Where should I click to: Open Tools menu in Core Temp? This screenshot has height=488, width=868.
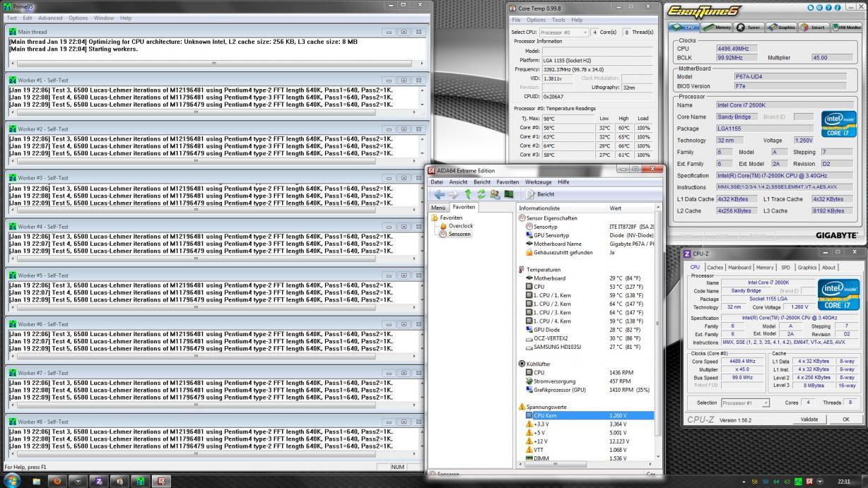click(x=558, y=20)
